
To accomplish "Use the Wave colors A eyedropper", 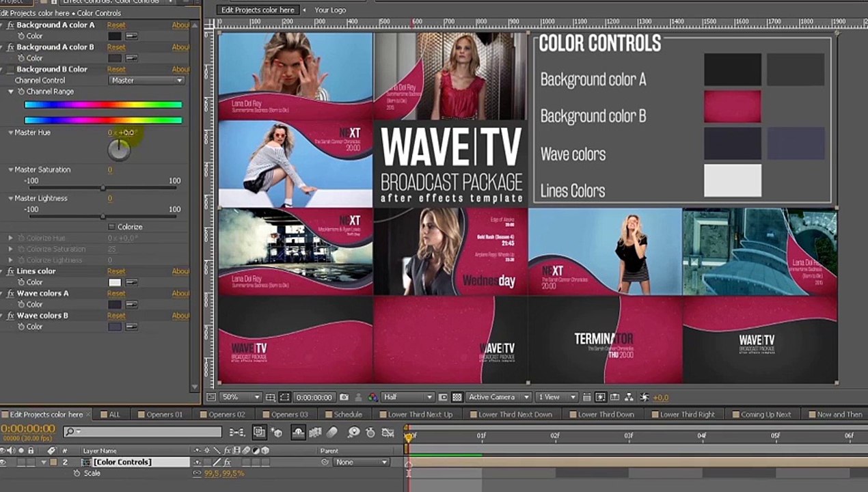I will [131, 304].
